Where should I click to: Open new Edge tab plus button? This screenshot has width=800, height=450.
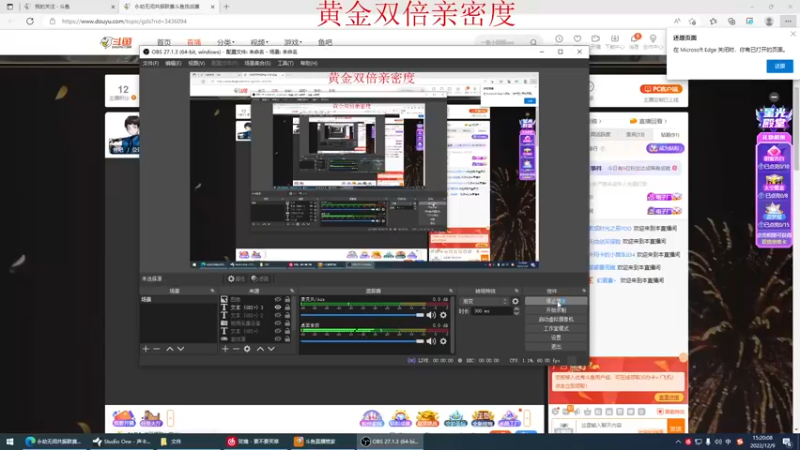[227, 7]
